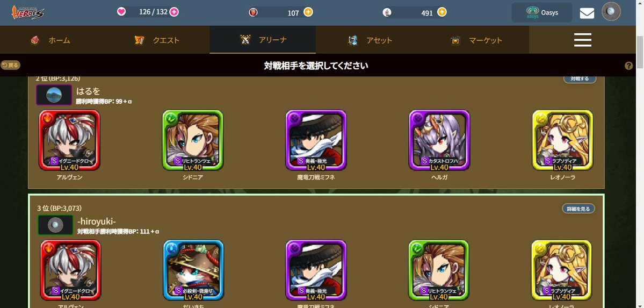Click 詳細を見る for -hiroyuki-
Image resolution: width=644 pixels, height=308 pixels.
(x=578, y=209)
